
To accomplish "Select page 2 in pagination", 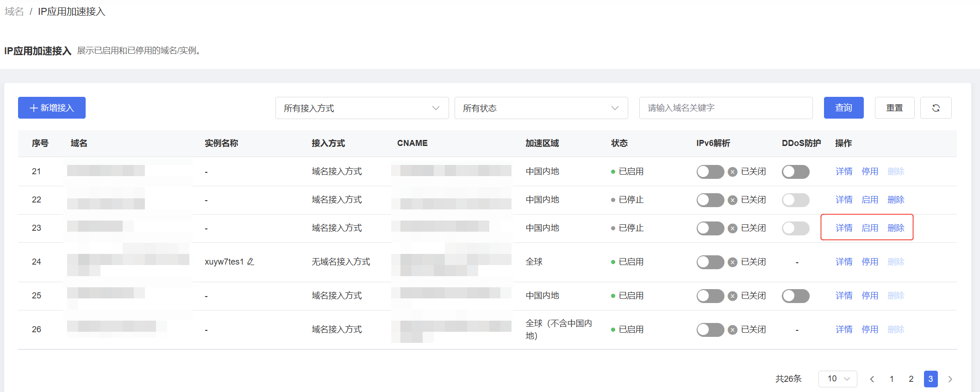I will click(911, 379).
